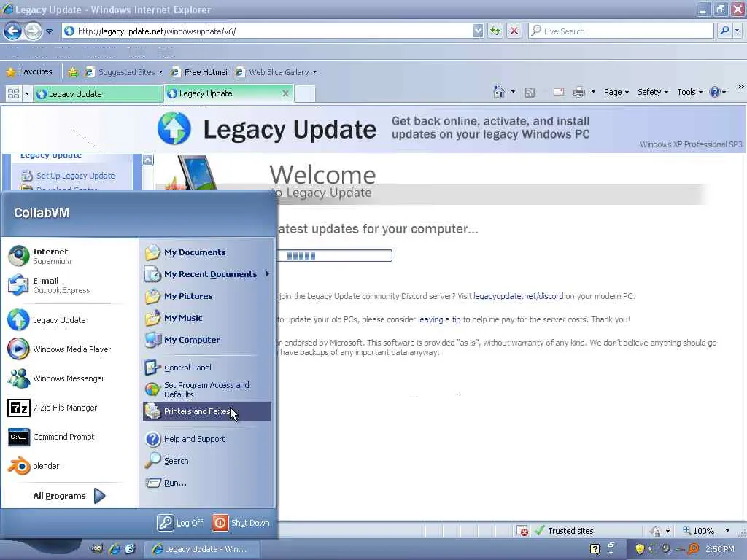
Task: Click the Log Off button
Action: tap(180, 523)
